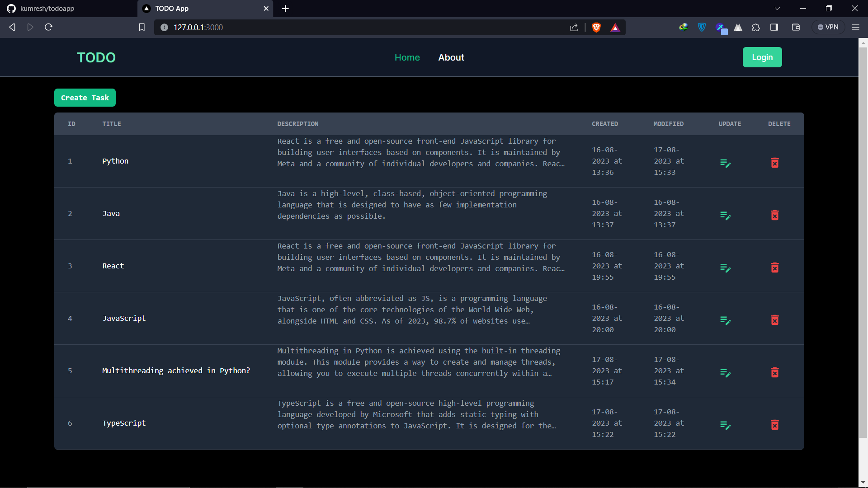Image resolution: width=868 pixels, height=488 pixels.
Task: Delete the Java task via its trash icon
Action: [x=774, y=216]
